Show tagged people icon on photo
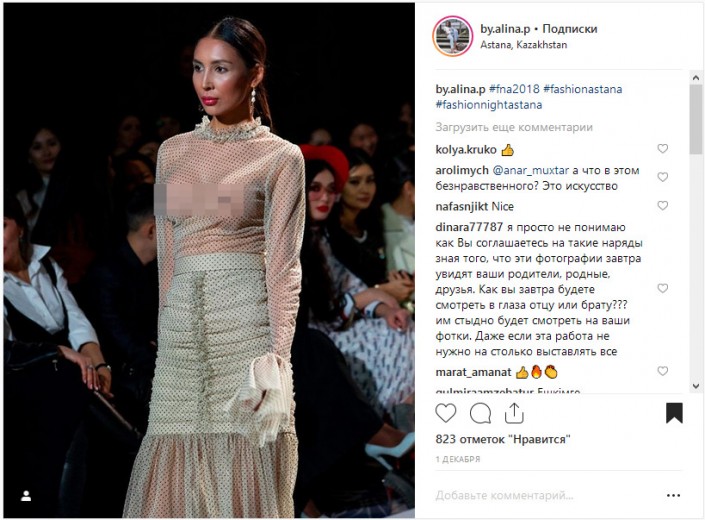 pos(26,496)
